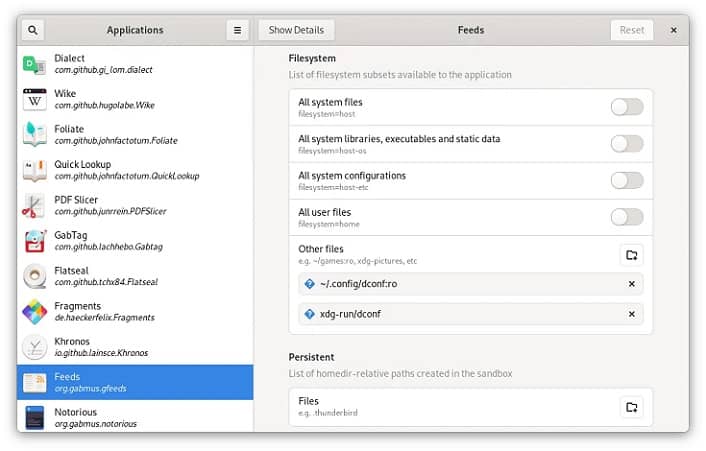This screenshot has height=451, width=706.
Task: Click the filesystem=host subtitle text
Action: [326, 114]
